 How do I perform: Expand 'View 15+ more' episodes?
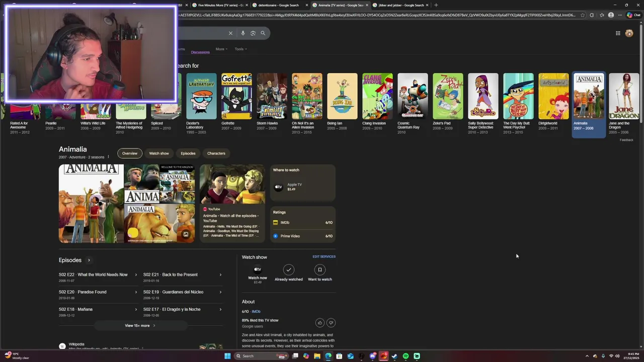pyautogui.click(x=140, y=325)
